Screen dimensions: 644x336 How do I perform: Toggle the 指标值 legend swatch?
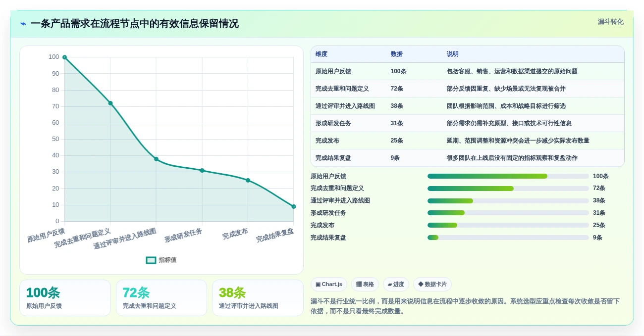coord(151,260)
